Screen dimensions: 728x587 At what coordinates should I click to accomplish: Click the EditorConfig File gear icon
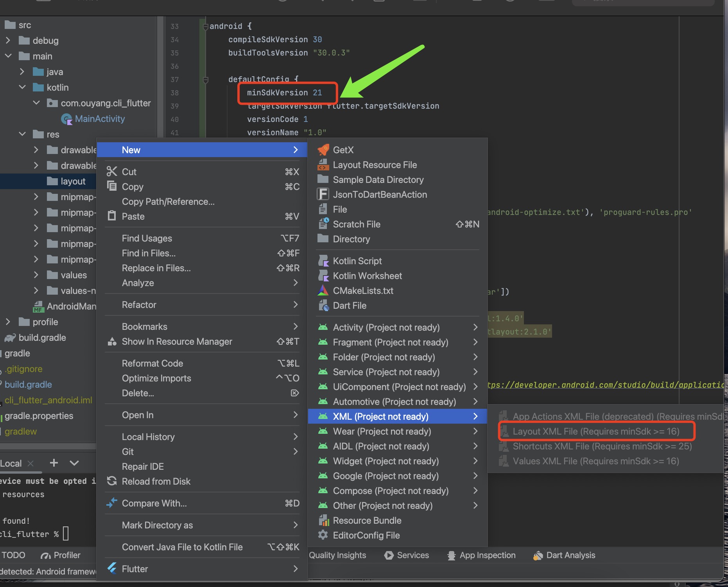pyautogui.click(x=323, y=535)
